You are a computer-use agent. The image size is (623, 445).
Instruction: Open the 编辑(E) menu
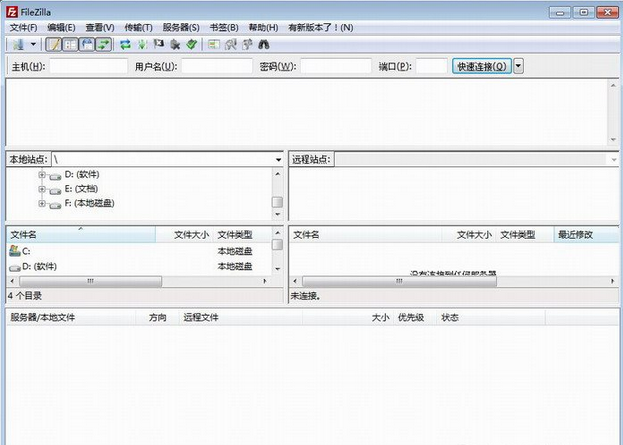(x=61, y=27)
